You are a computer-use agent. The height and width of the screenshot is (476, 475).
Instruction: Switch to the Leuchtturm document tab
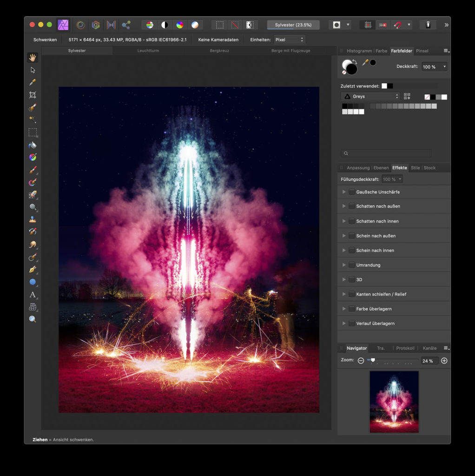click(148, 51)
